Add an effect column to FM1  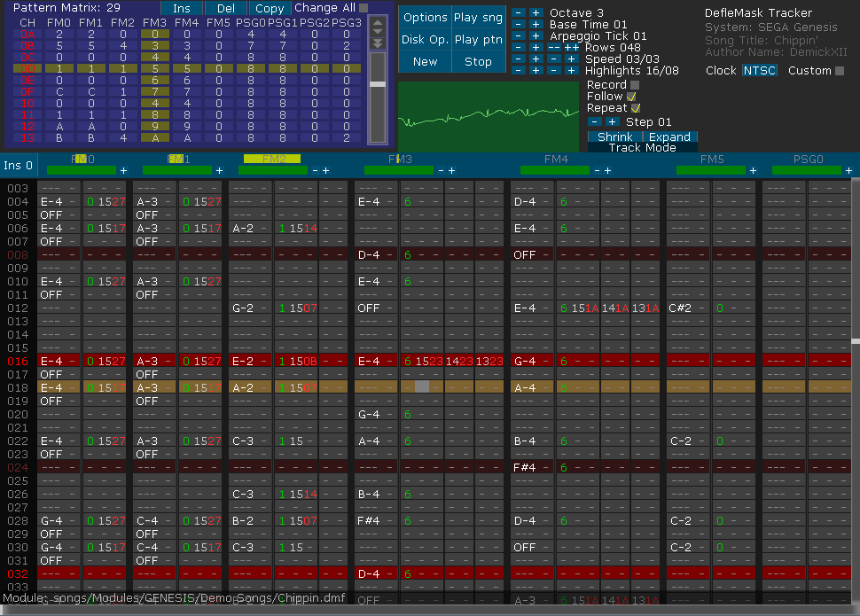click(x=219, y=170)
